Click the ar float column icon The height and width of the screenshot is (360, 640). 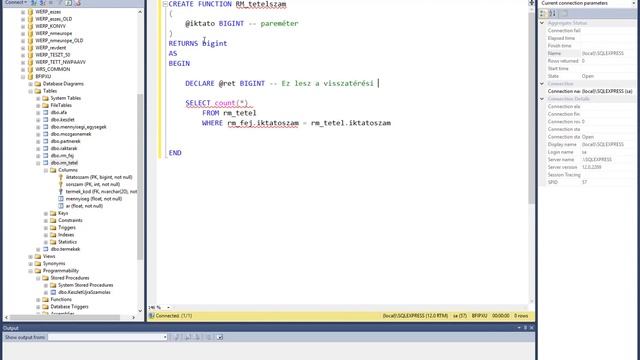pos(61,206)
